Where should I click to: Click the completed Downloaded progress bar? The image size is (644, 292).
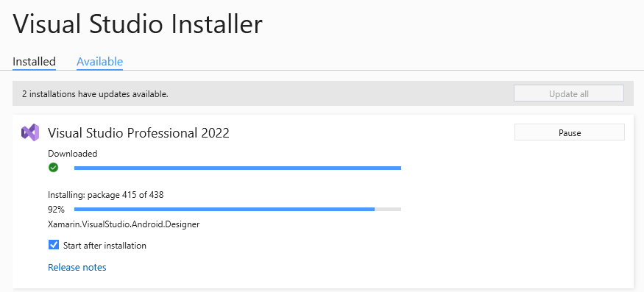coord(238,168)
